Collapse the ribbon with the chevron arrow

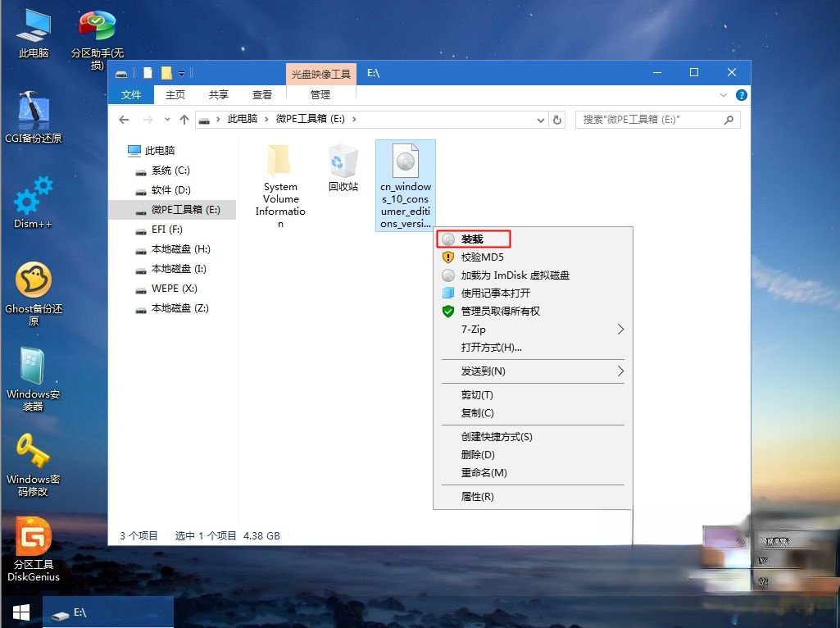tap(723, 94)
